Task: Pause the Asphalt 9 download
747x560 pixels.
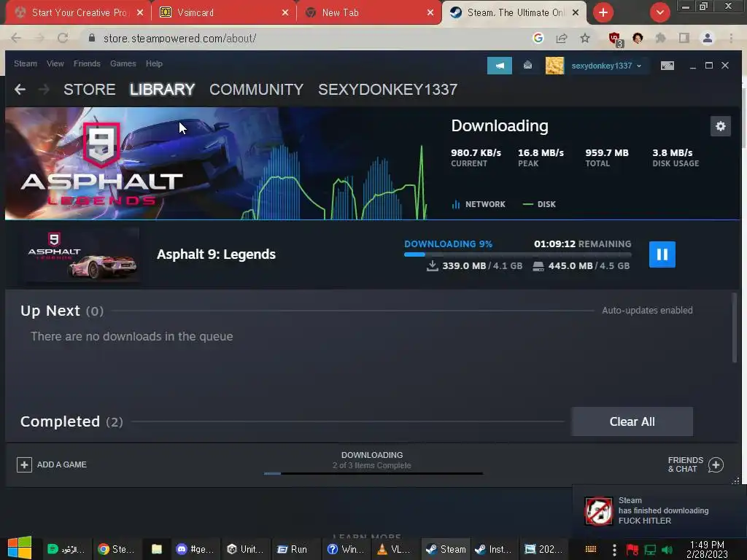Action: [662, 254]
